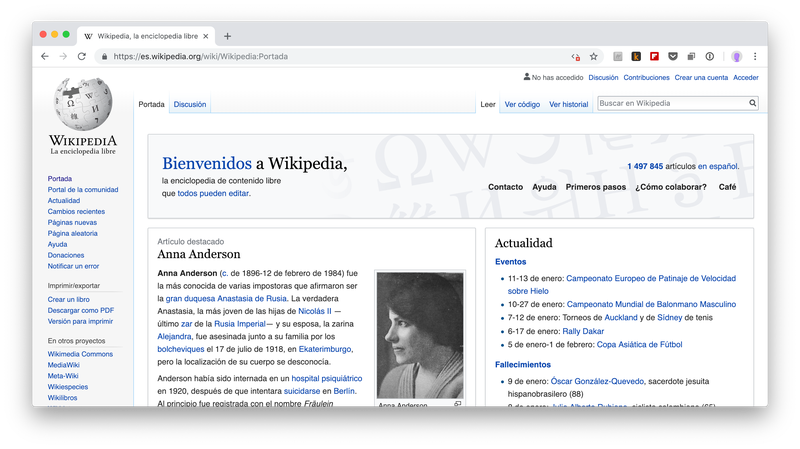This screenshot has height=449, width=800.
Task: Open Wikimedia Commons link
Action: [x=80, y=354]
